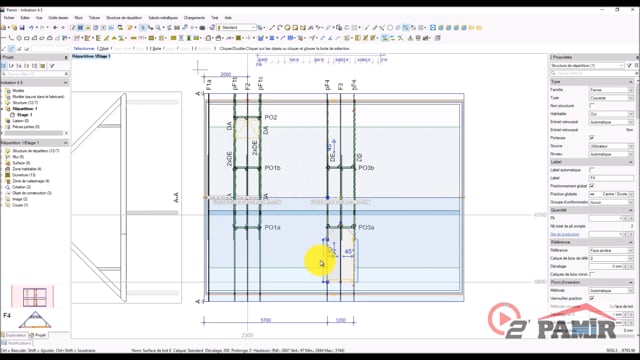Click the Save (floppy disk) toolbar icon
Image resolution: width=640 pixels, height=360 pixels.
coord(22,28)
